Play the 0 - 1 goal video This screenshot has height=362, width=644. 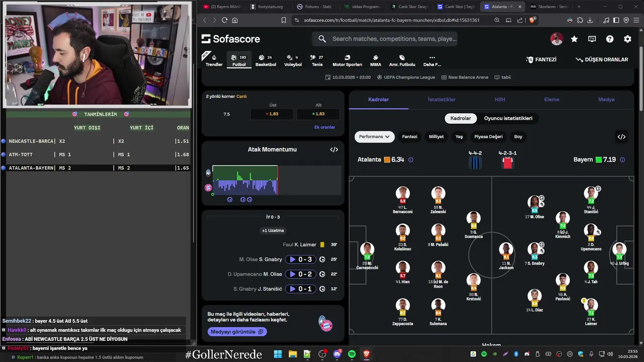click(300, 289)
